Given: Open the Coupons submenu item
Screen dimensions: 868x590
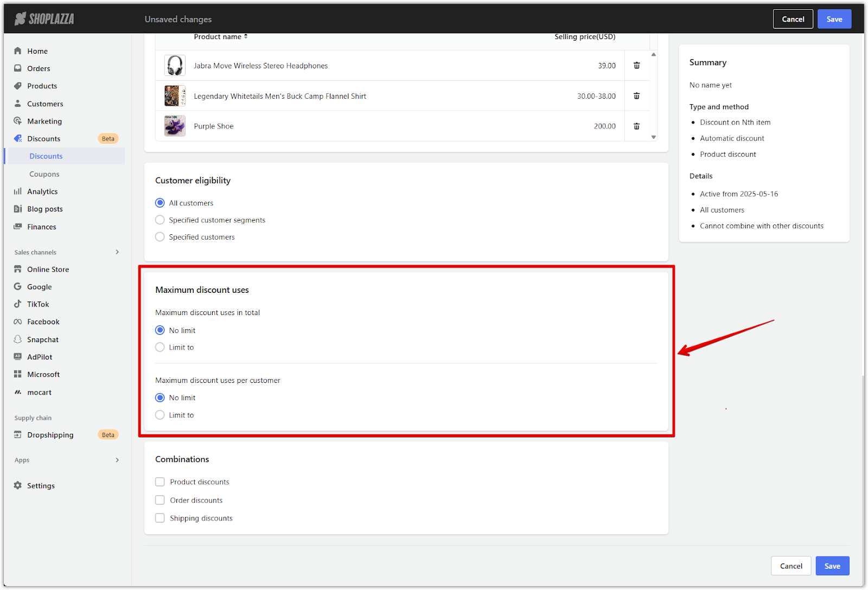Looking at the screenshot, I should coord(44,174).
